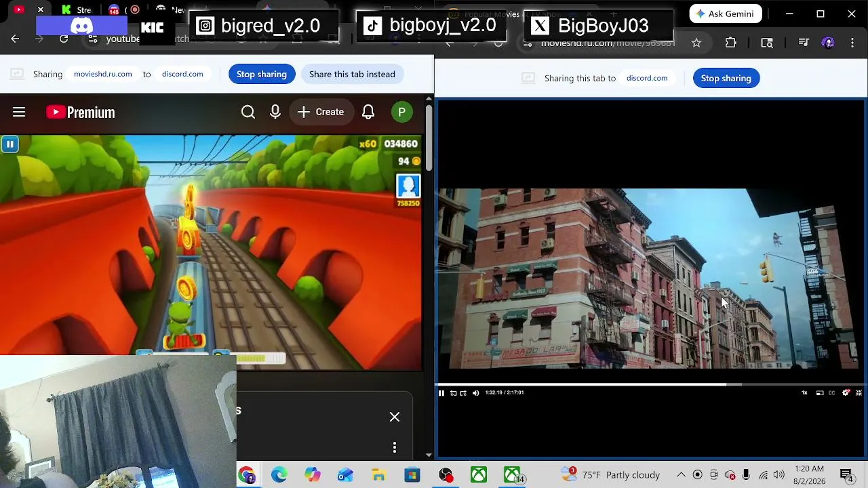Open the Wi-Fi network tray icon
Viewport: 868px width, 488px height.
click(x=764, y=475)
